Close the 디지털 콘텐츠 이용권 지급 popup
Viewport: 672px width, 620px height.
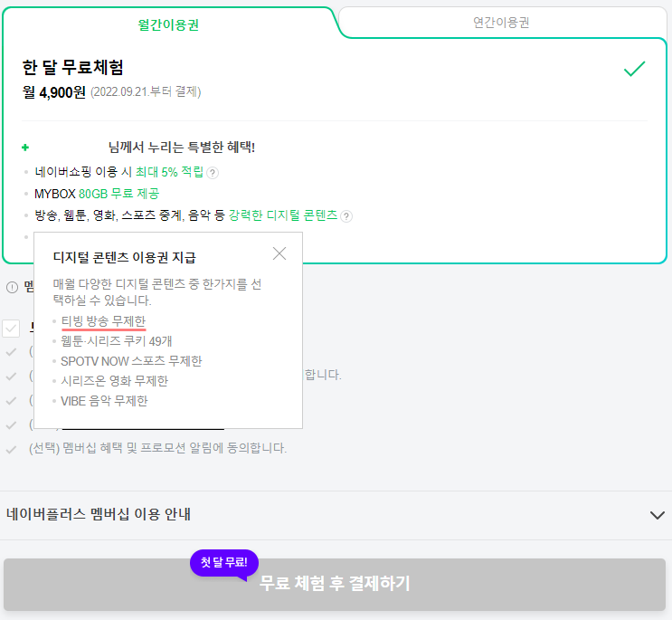279,253
